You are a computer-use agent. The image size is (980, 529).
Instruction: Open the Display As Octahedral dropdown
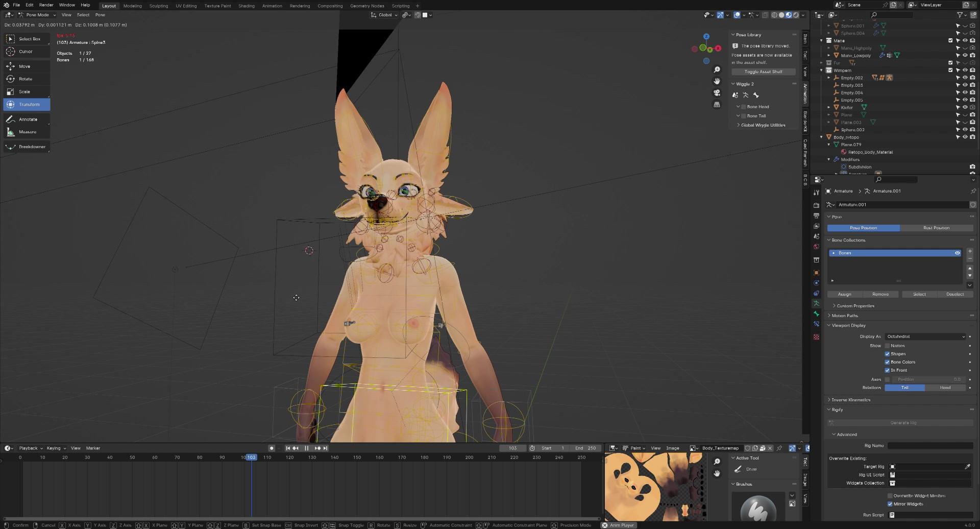click(925, 336)
